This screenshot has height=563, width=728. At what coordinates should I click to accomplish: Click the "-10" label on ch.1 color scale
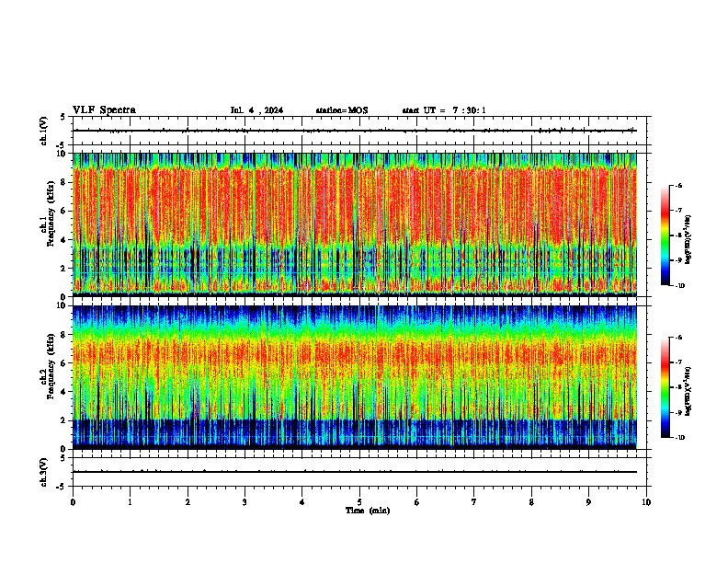pyautogui.click(x=680, y=286)
